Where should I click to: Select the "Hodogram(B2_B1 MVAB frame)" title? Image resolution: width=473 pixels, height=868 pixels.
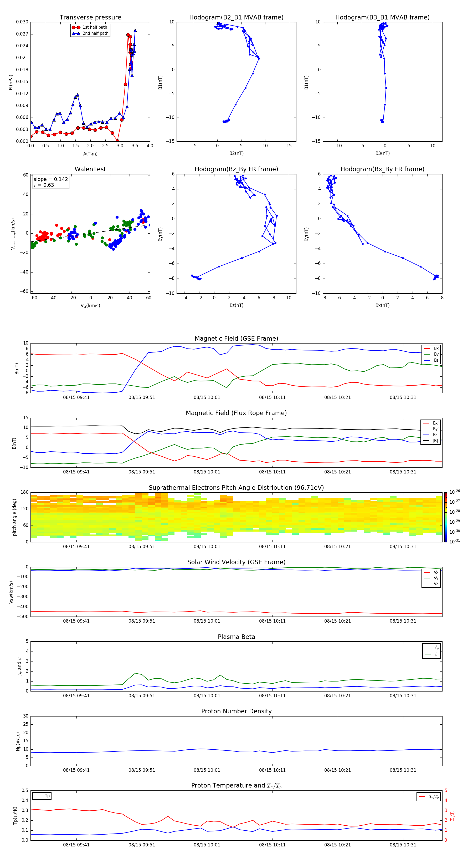(x=236, y=18)
